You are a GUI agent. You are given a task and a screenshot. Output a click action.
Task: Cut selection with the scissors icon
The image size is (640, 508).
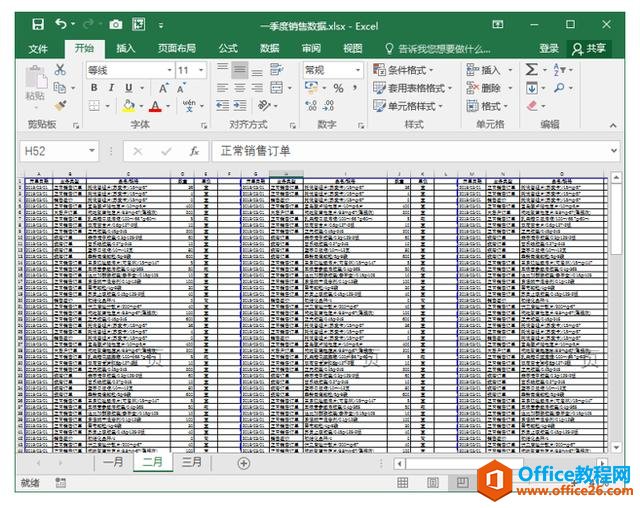point(60,70)
